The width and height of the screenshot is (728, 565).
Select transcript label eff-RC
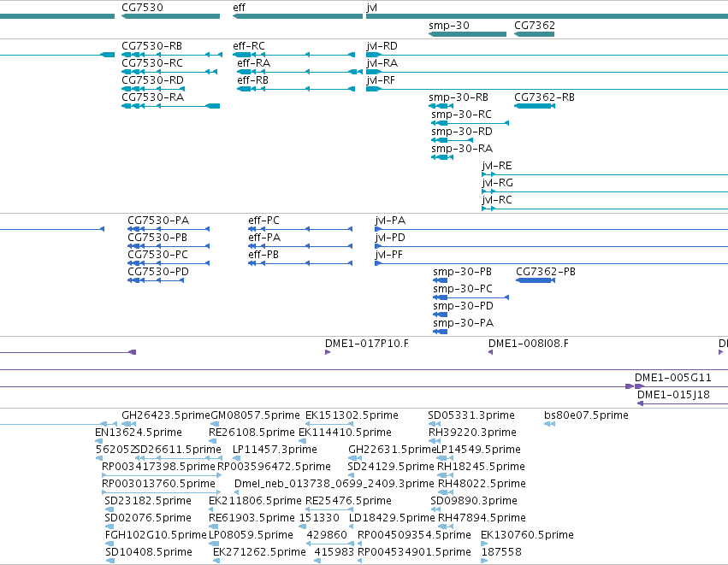point(249,46)
